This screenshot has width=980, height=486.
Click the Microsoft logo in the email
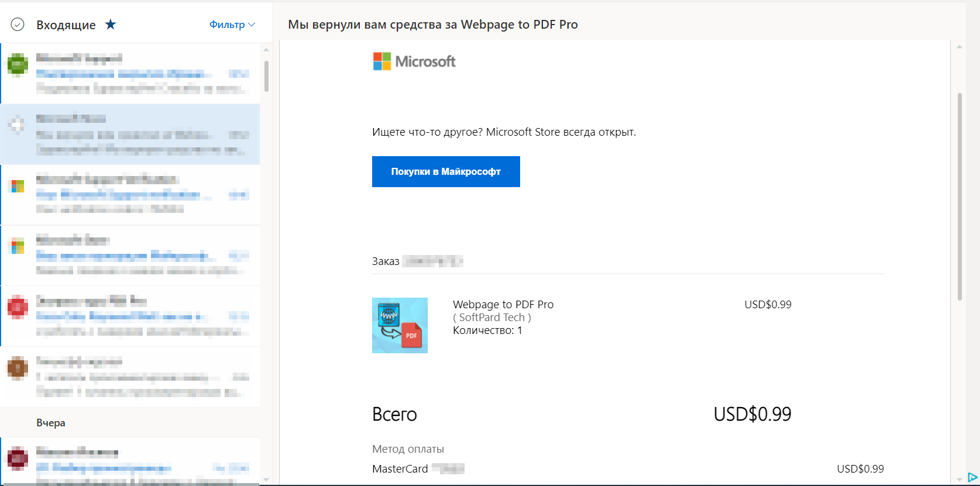(x=414, y=61)
